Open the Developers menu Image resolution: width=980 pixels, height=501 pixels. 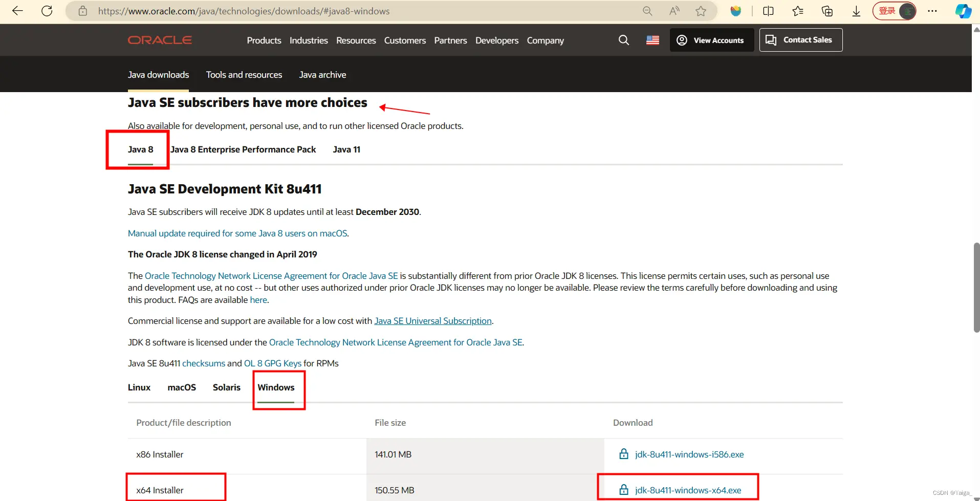click(497, 40)
